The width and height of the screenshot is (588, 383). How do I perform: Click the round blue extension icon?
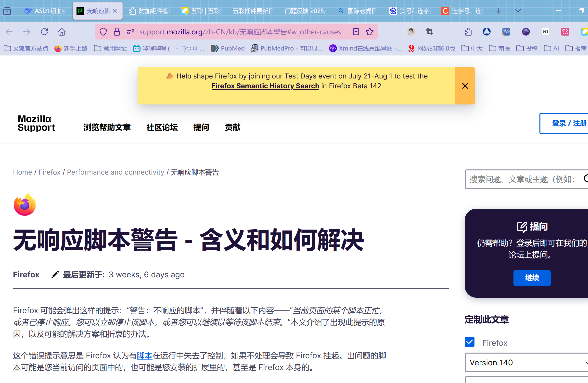click(487, 32)
